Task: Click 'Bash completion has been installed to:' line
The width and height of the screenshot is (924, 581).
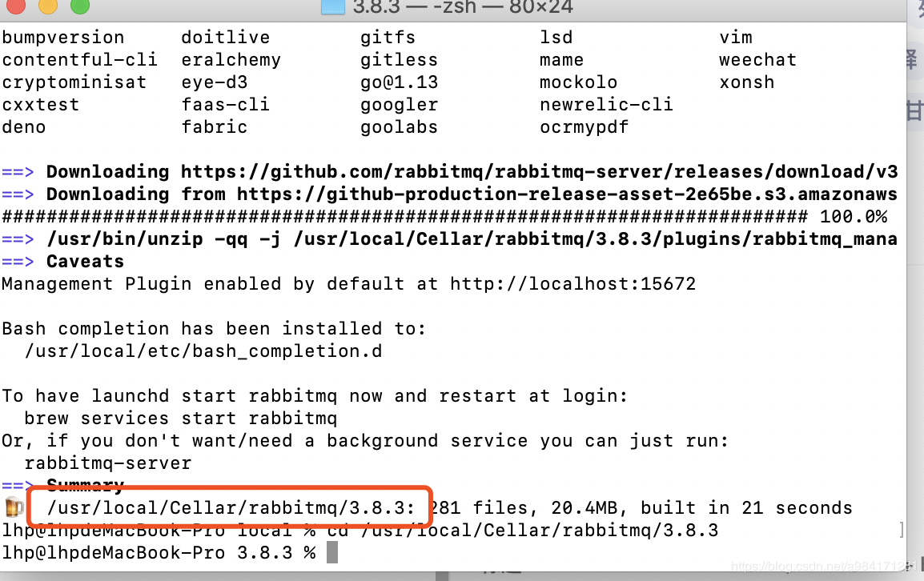Action: click(214, 329)
